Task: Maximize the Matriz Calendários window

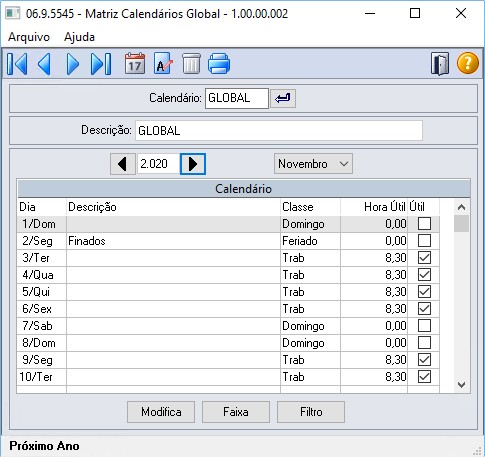Action: 415,13
